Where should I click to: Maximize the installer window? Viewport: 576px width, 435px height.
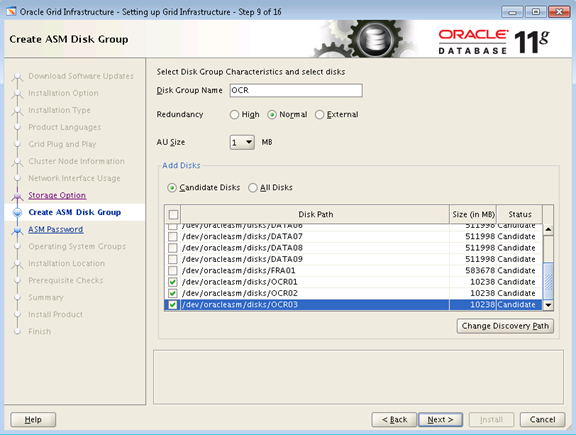tap(536, 12)
